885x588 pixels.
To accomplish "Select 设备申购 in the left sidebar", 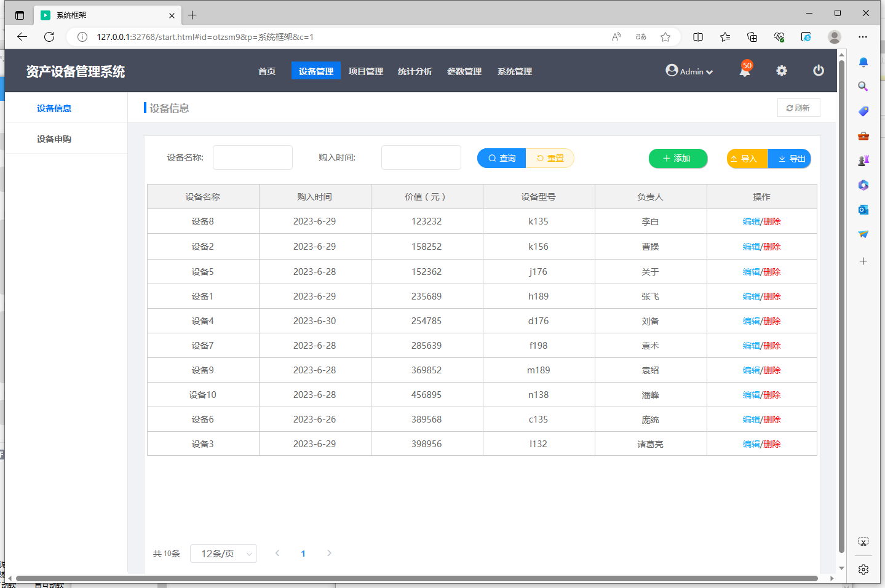I will (54, 139).
